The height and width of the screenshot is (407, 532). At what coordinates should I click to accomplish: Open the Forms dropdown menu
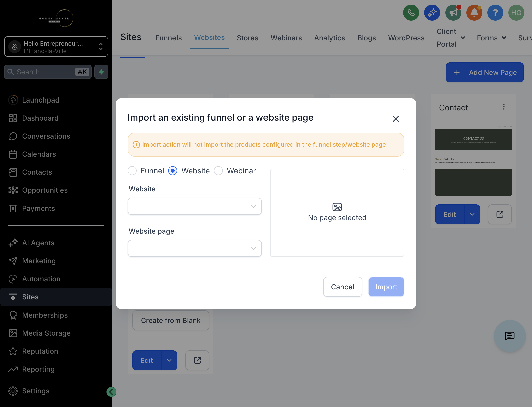(x=492, y=38)
